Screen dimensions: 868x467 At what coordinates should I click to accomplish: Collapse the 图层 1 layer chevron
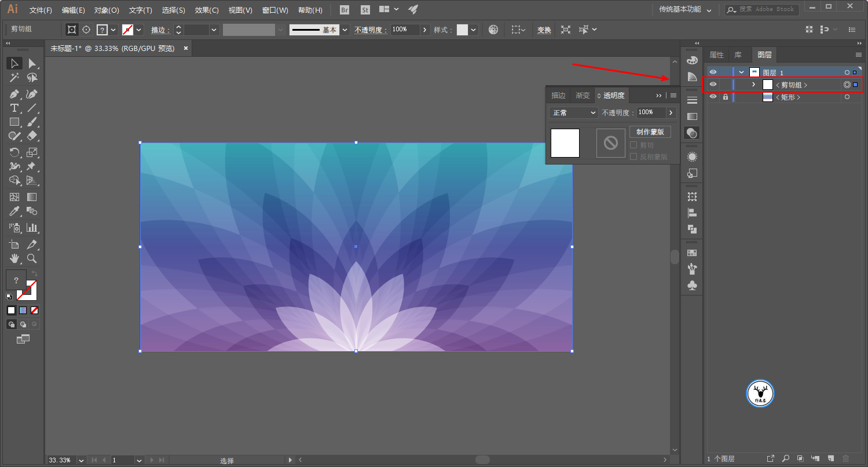741,72
